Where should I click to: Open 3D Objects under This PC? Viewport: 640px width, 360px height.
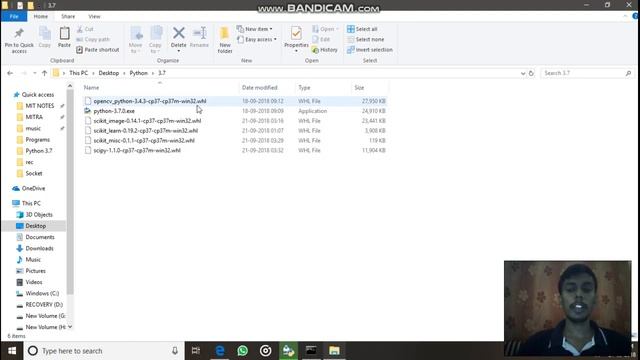pos(39,215)
